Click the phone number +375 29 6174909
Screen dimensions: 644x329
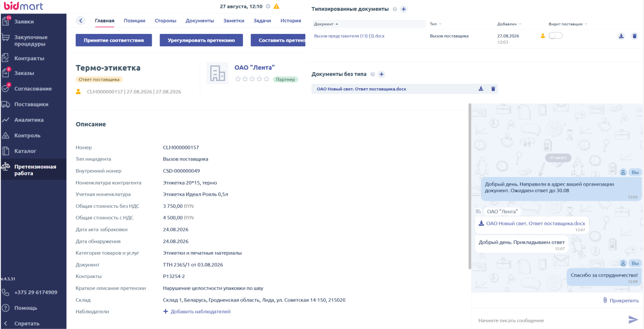(x=36, y=292)
